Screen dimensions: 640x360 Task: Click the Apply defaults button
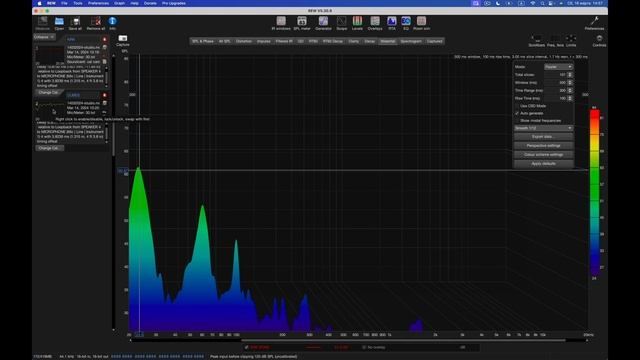tap(543, 164)
